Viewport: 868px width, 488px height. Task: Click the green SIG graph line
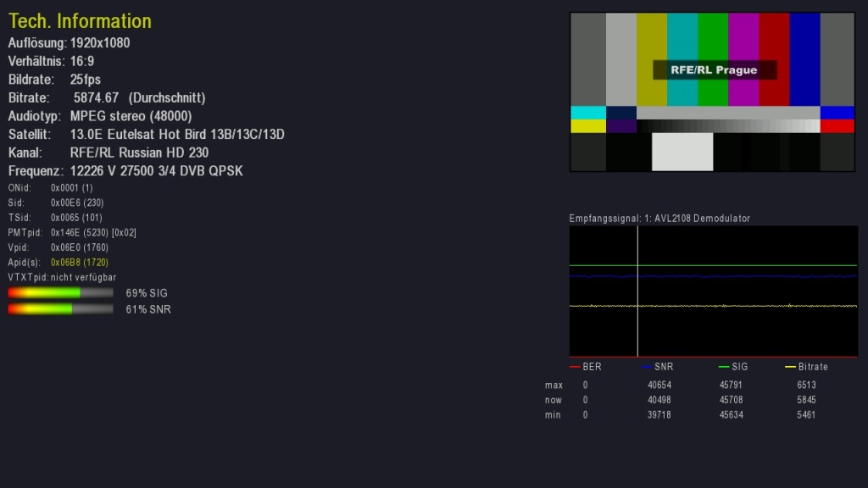click(714, 265)
